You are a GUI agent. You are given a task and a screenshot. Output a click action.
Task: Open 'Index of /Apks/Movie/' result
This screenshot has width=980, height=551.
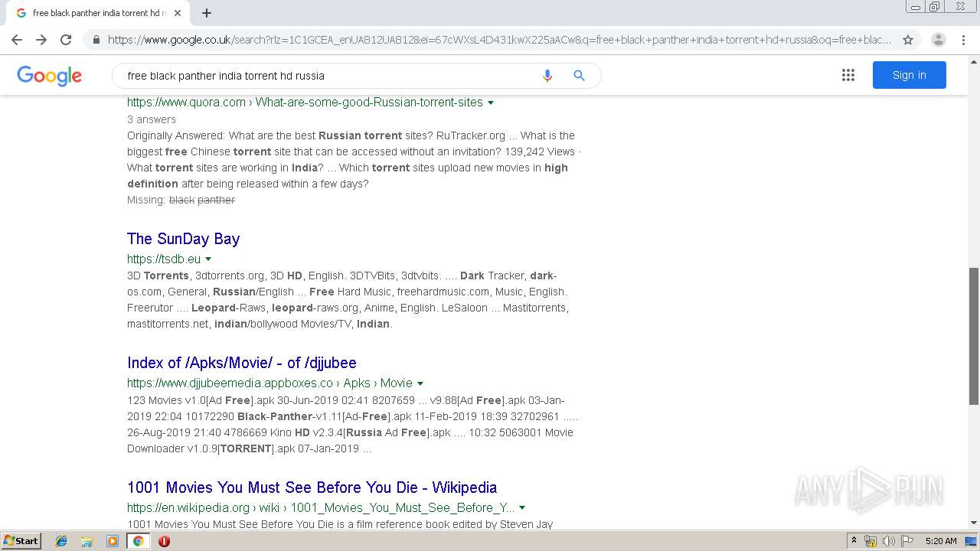pyautogui.click(x=241, y=363)
